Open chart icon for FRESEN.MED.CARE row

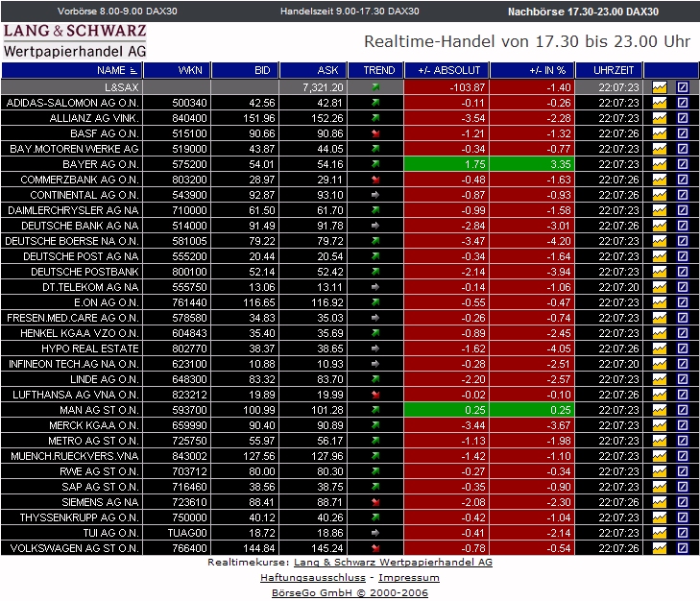660,318
